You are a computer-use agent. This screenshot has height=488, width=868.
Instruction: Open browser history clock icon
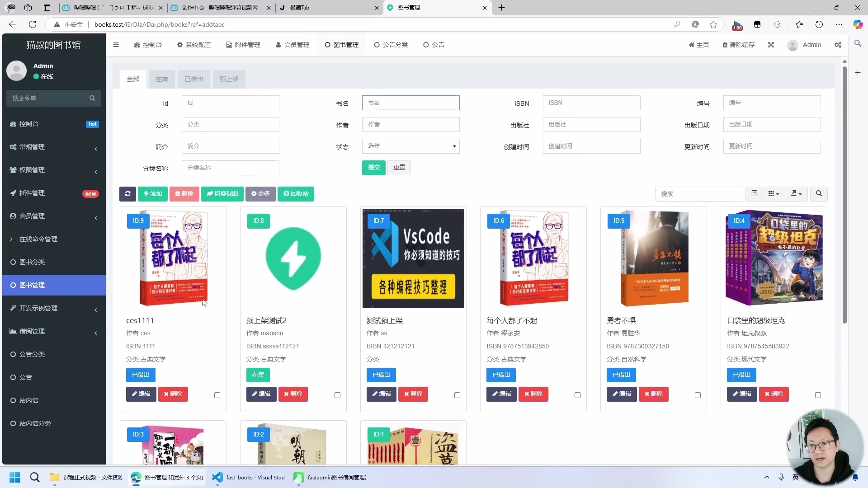[x=819, y=24]
